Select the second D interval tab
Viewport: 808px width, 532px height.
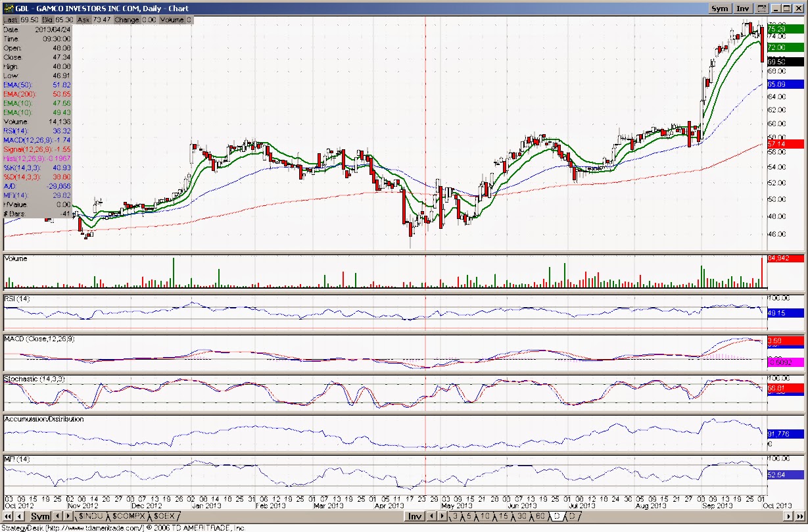[x=572, y=517]
